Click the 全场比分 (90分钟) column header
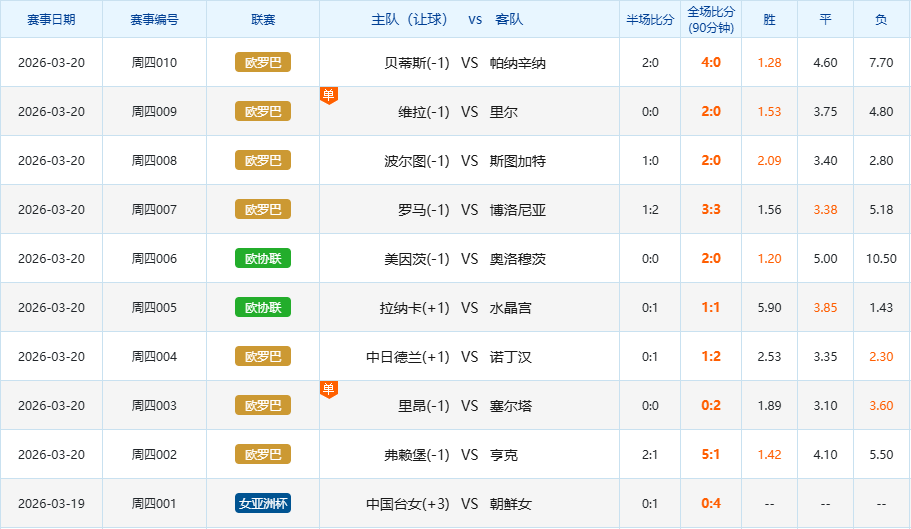Viewport: 911px width, 529px height. 711,19
